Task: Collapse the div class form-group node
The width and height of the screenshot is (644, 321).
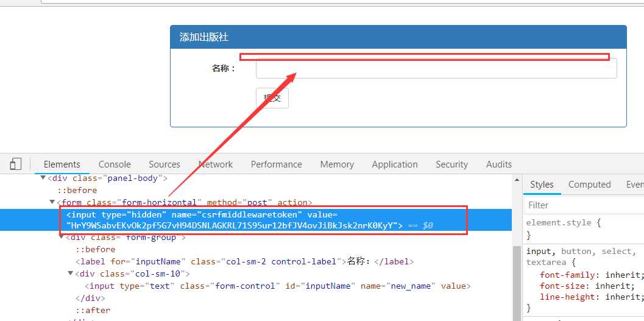Action: tap(62, 237)
